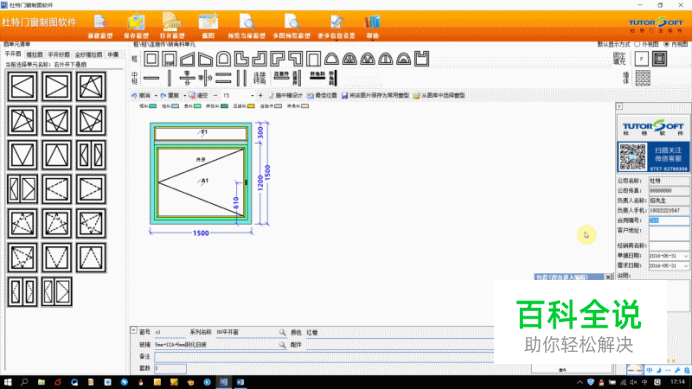This screenshot has height=389, width=692.
Task: Open the Windows Start menu
Action: pyautogui.click(x=8, y=382)
